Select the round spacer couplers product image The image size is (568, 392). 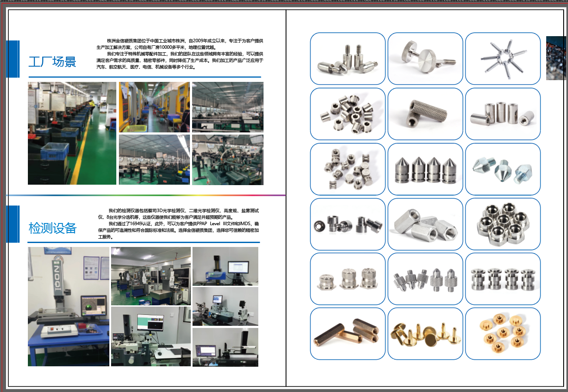tap(503, 114)
